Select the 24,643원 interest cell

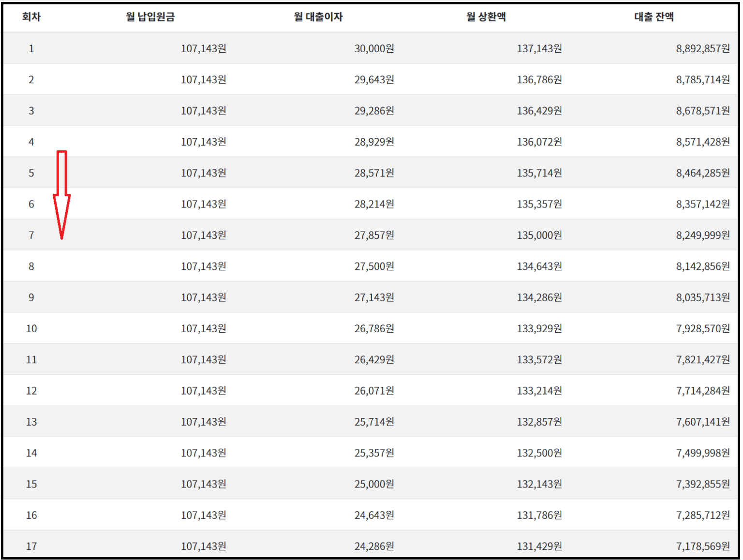[x=374, y=516]
